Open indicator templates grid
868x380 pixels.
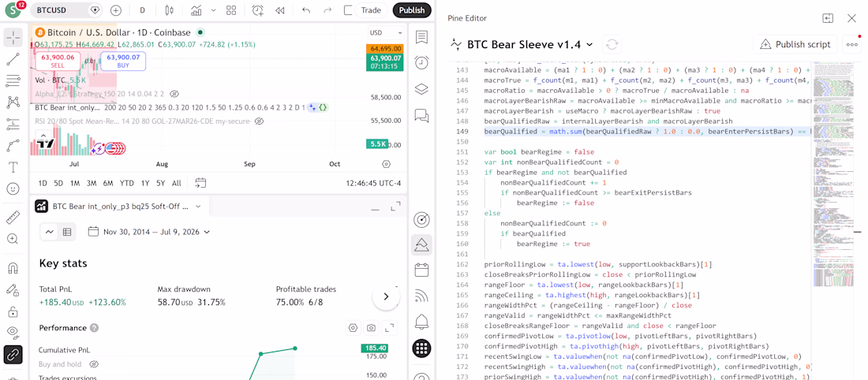coord(231,10)
